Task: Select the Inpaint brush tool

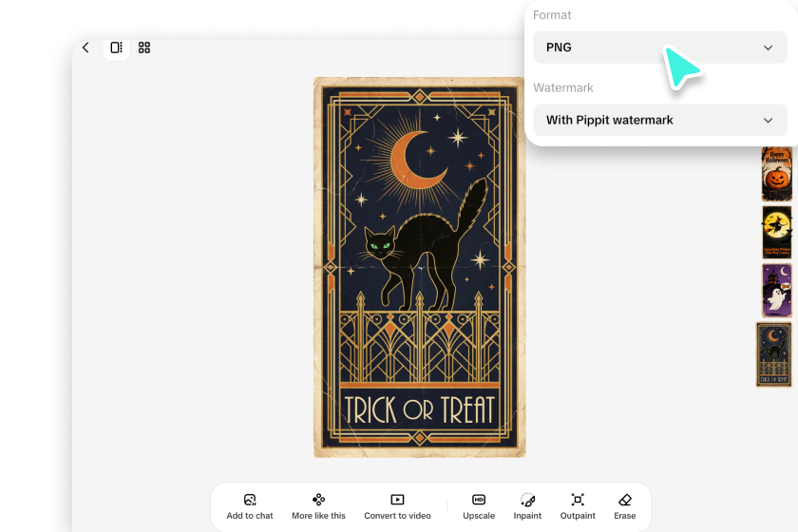Action: tap(527, 500)
